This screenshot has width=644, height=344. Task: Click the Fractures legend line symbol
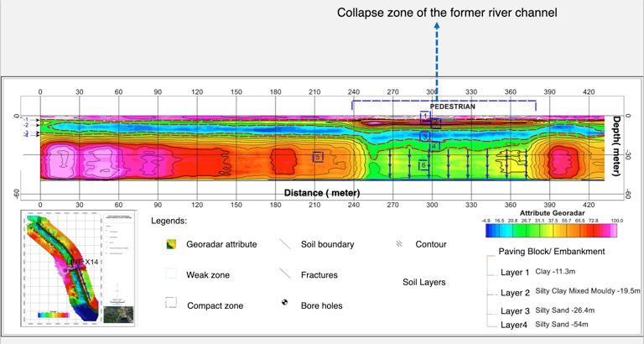tap(284, 274)
